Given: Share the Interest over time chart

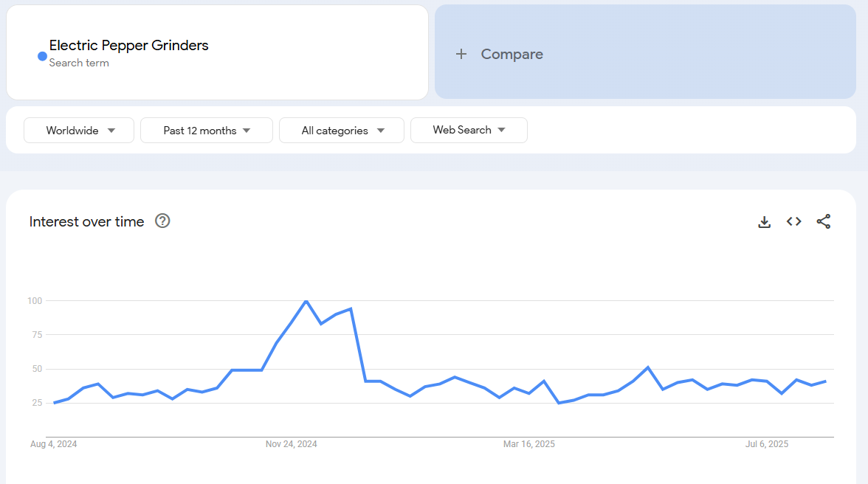Looking at the screenshot, I should pos(824,221).
